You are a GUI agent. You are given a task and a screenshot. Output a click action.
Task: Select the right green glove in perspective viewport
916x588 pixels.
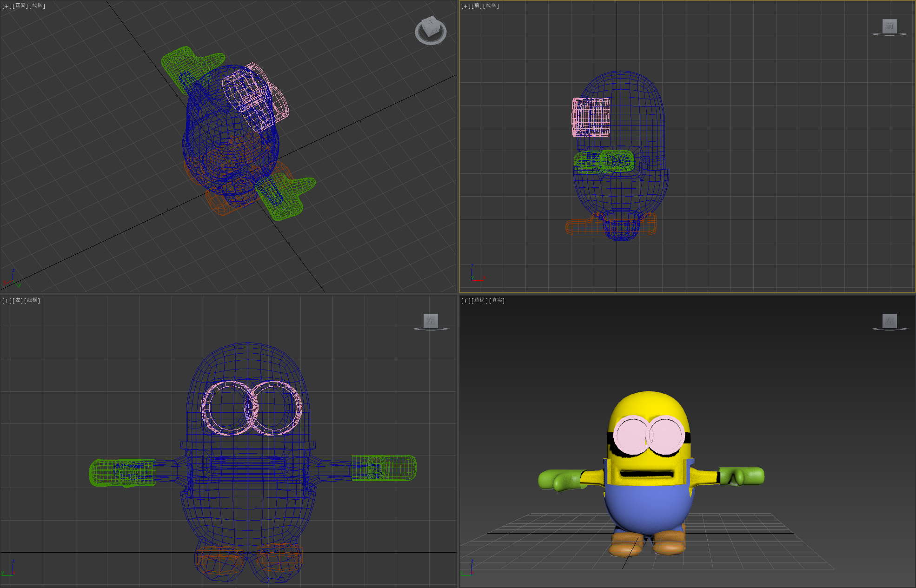[743, 476]
